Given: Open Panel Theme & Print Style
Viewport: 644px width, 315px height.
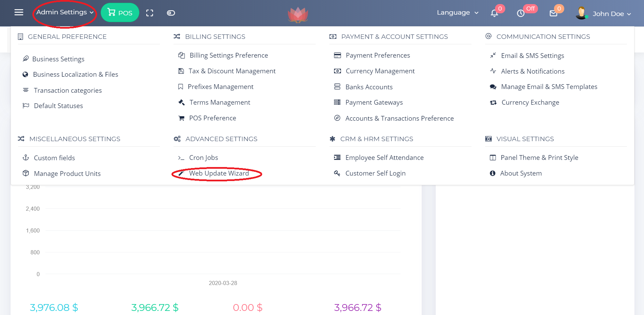Looking at the screenshot, I should [x=539, y=157].
